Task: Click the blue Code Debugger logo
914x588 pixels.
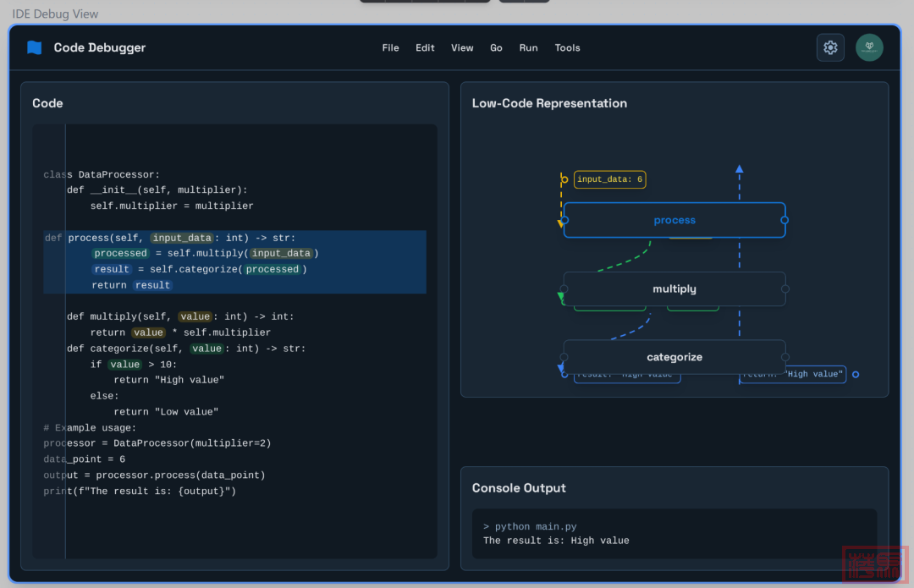Action: [x=35, y=48]
